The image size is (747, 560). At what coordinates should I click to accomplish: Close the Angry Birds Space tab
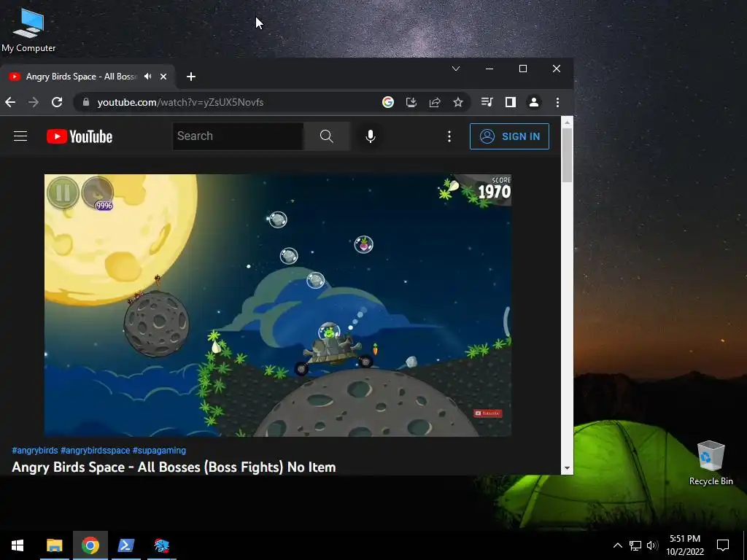coord(163,76)
